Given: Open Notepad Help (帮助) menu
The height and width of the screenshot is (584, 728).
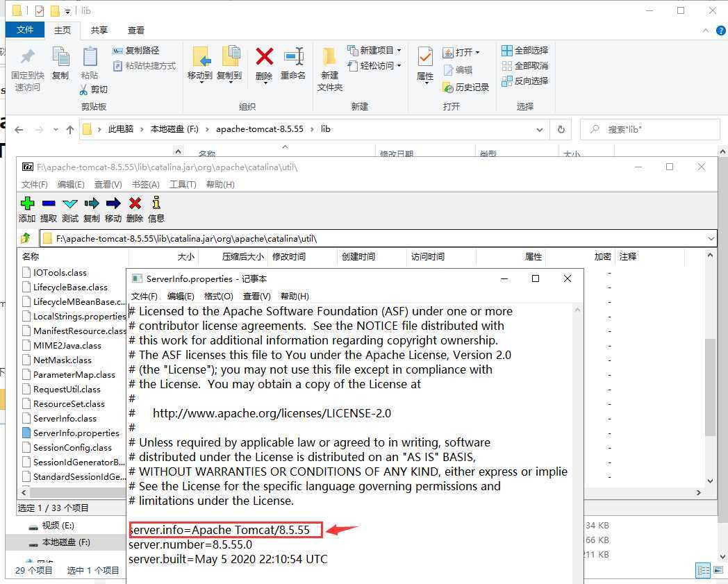Looking at the screenshot, I should [295, 297].
